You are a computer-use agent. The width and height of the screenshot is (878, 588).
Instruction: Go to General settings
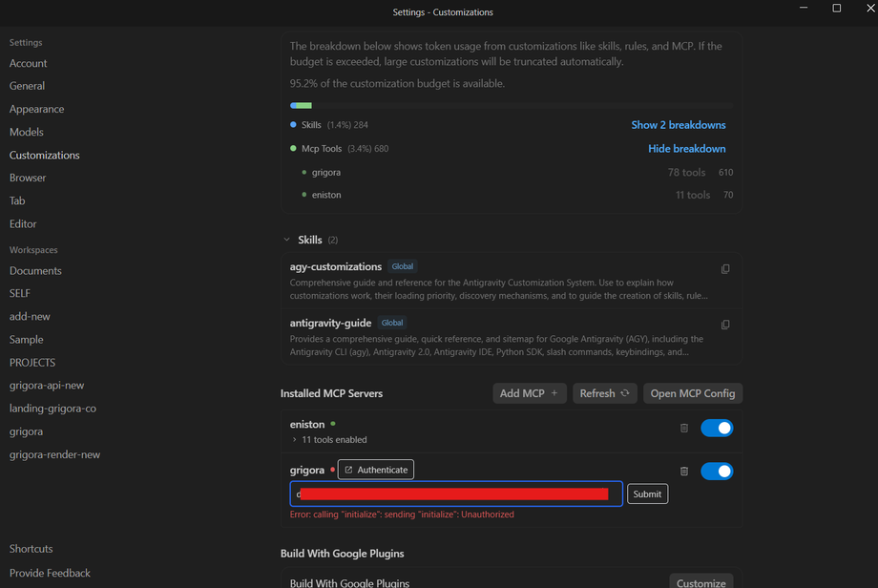tap(27, 86)
